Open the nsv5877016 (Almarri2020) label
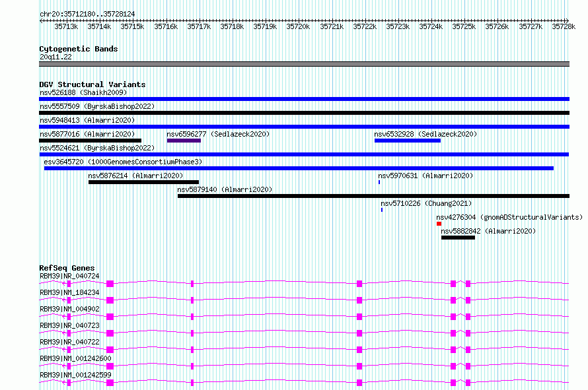588x390 pixels. coord(87,134)
